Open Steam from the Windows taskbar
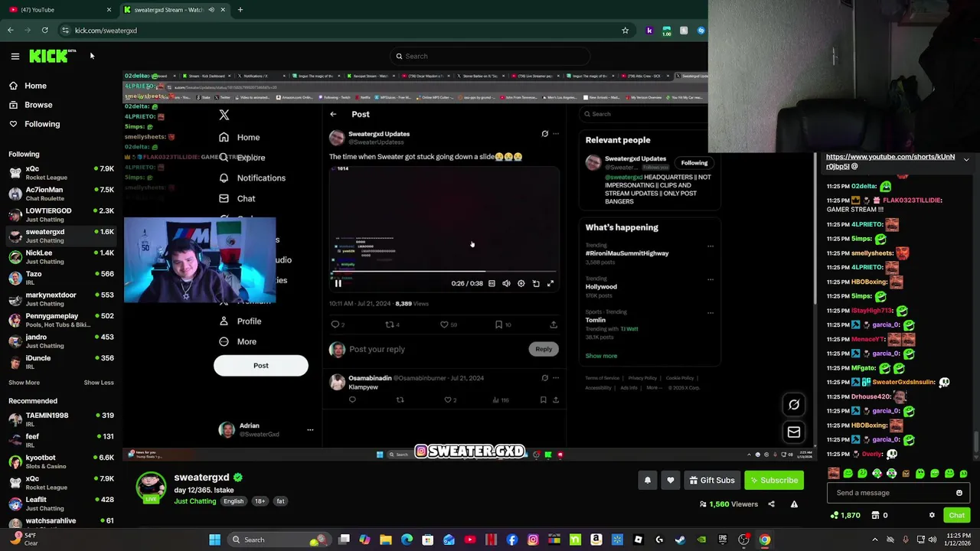 point(680,540)
